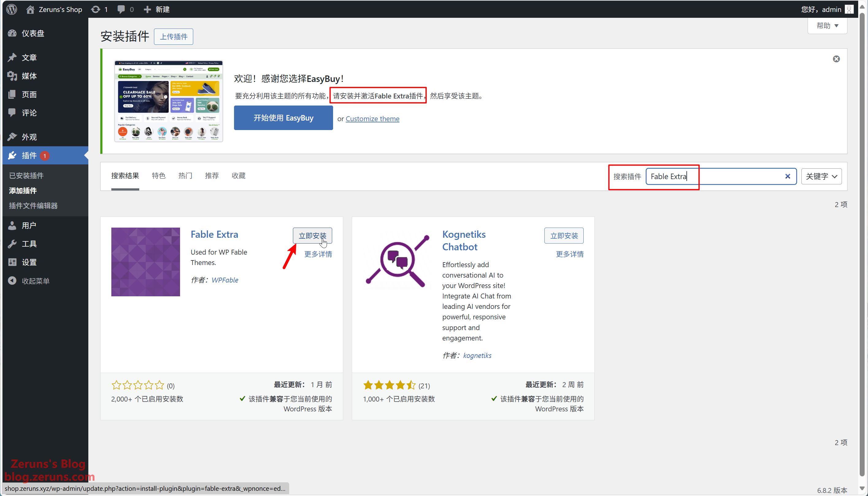Clear the plugin search text
Image resolution: width=868 pixels, height=496 pixels.
[788, 176]
